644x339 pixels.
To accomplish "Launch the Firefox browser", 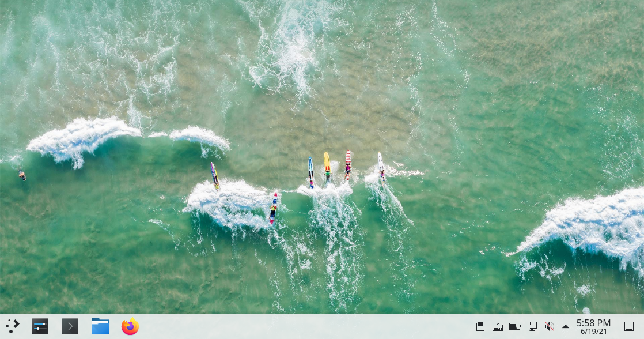I will pos(130,326).
